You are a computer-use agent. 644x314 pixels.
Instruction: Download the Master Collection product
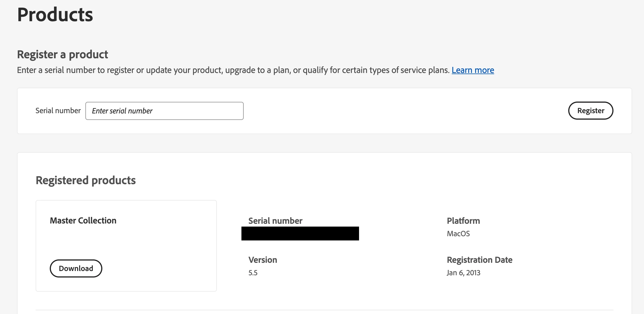(x=76, y=268)
